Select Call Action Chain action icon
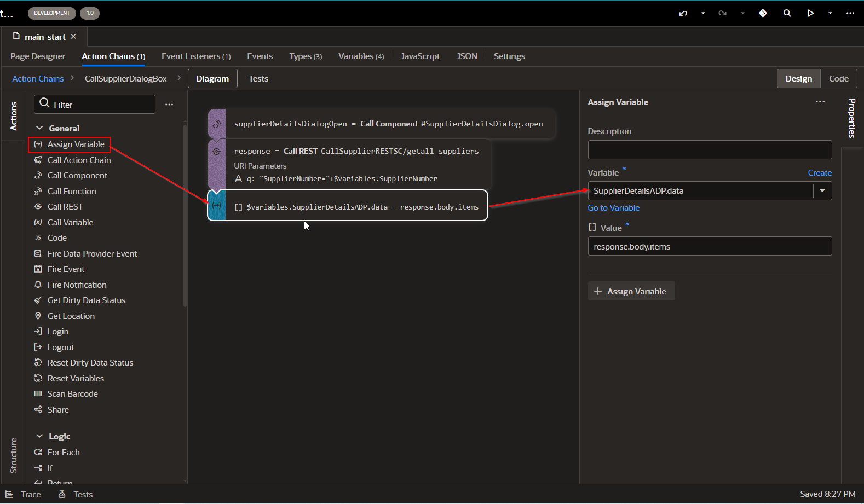 point(38,160)
